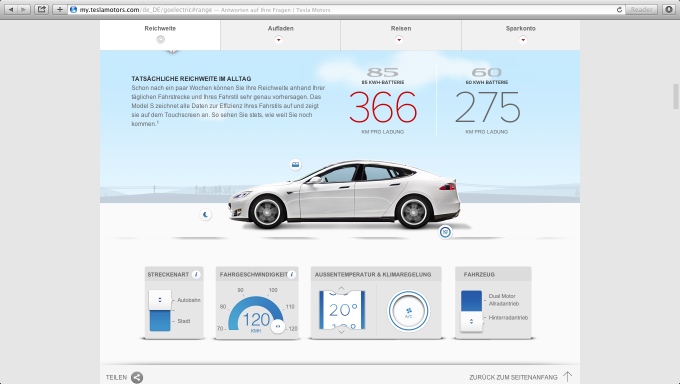Click the Reichweite tab circle indicator
The image size is (680, 384).
tap(160, 39)
